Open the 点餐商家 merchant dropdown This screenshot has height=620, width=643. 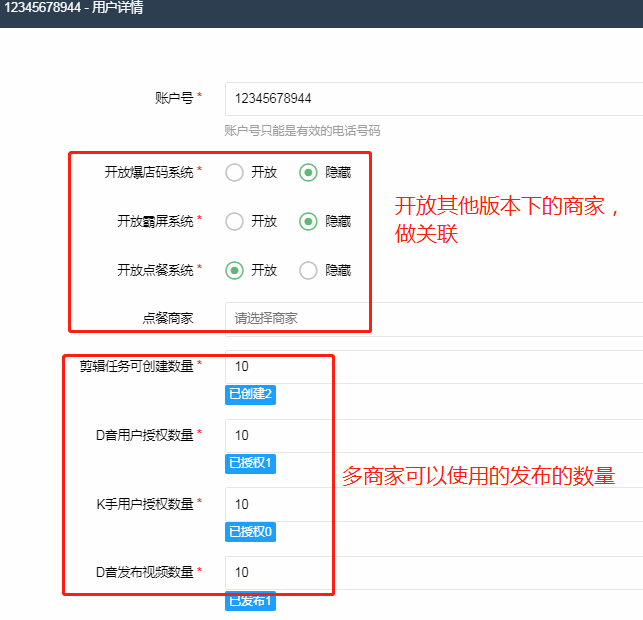click(434, 319)
